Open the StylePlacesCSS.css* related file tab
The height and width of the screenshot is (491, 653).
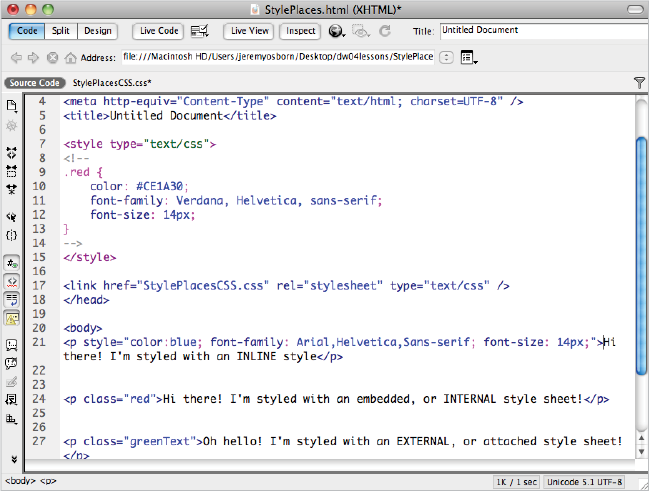coord(112,83)
